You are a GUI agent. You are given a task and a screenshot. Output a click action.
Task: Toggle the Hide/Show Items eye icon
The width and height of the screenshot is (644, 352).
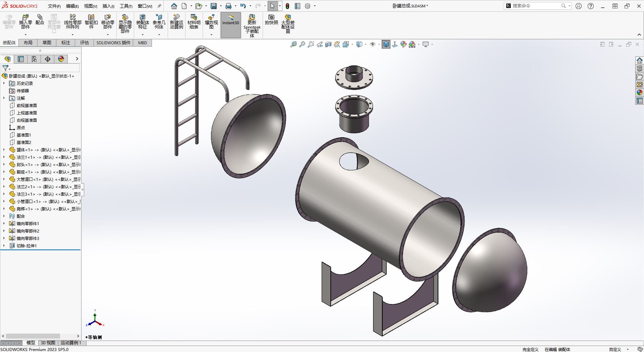pos(372,44)
